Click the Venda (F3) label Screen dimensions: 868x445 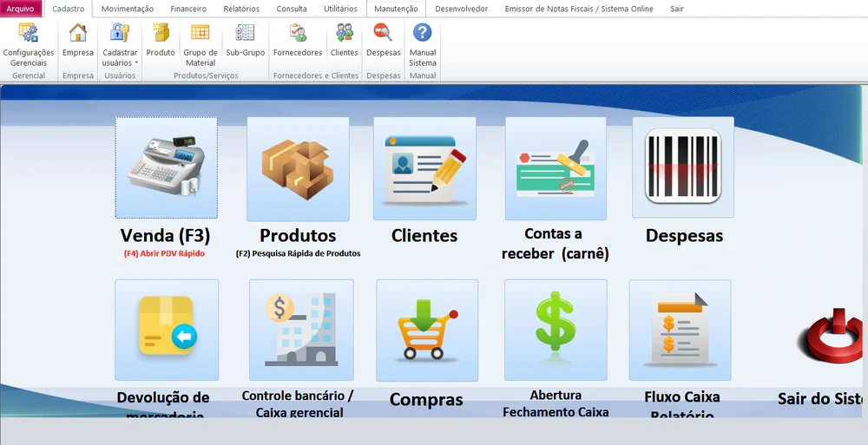pos(165,235)
